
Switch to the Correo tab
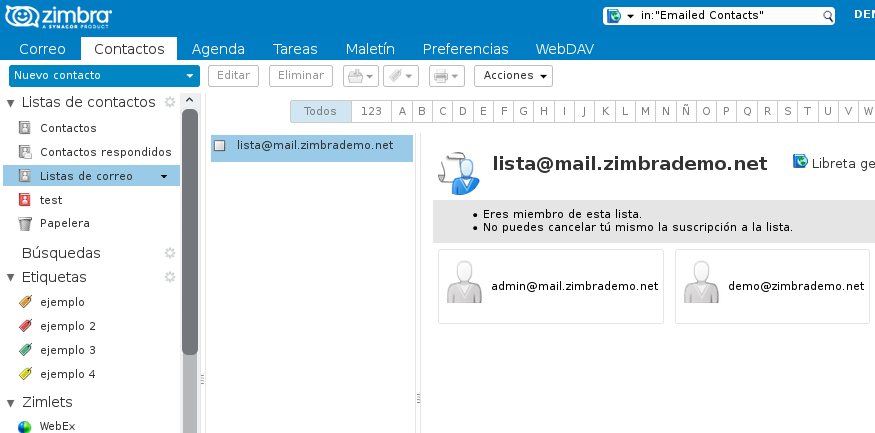pos(42,49)
